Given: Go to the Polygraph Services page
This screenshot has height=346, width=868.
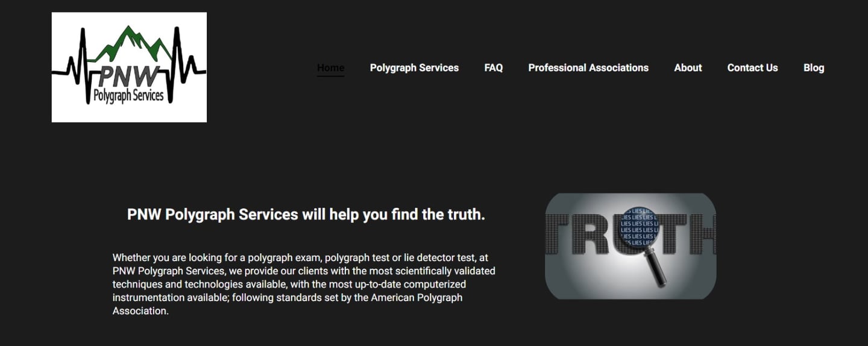Looking at the screenshot, I should pos(414,68).
